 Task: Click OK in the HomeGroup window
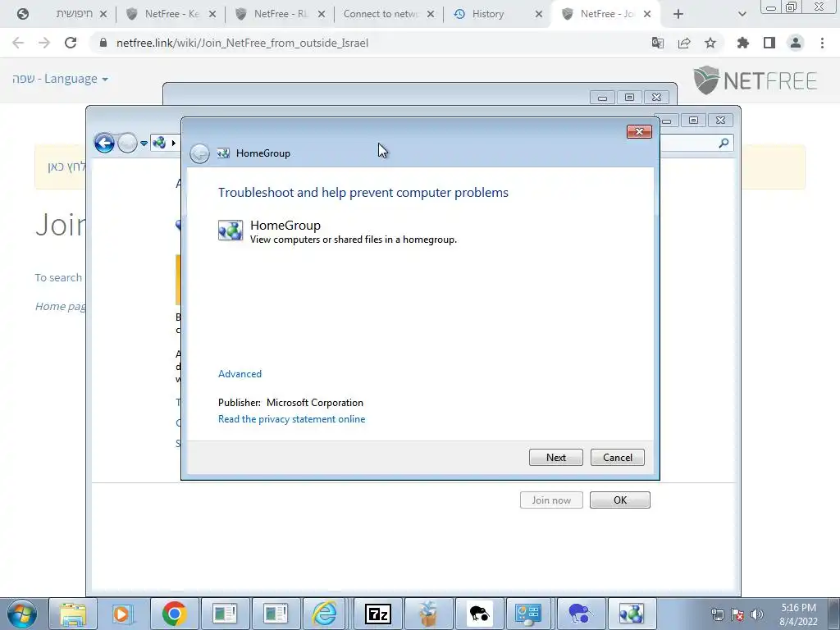point(620,500)
